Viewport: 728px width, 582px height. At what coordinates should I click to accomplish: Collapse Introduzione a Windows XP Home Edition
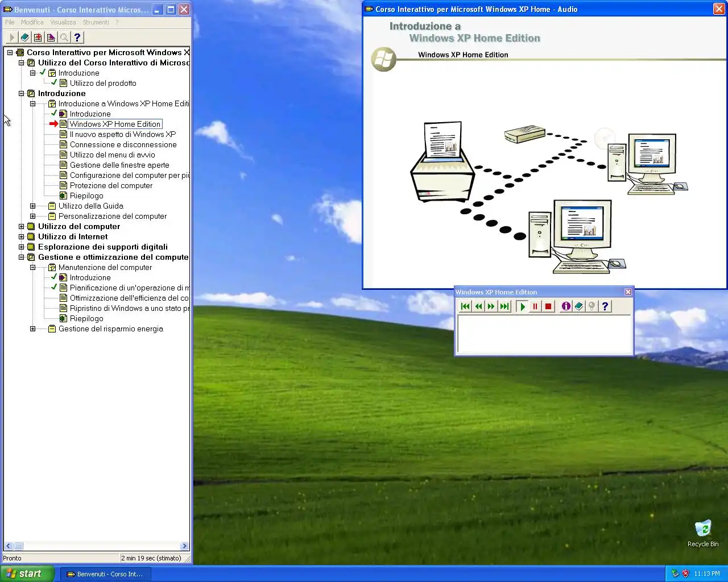point(32,103)
